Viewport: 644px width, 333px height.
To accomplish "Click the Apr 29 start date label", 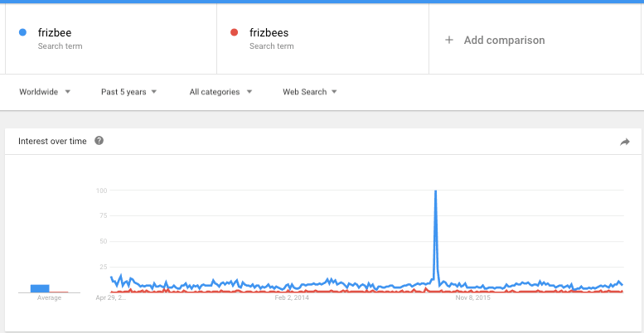I will pyautogui.click(x=111, y=297).
